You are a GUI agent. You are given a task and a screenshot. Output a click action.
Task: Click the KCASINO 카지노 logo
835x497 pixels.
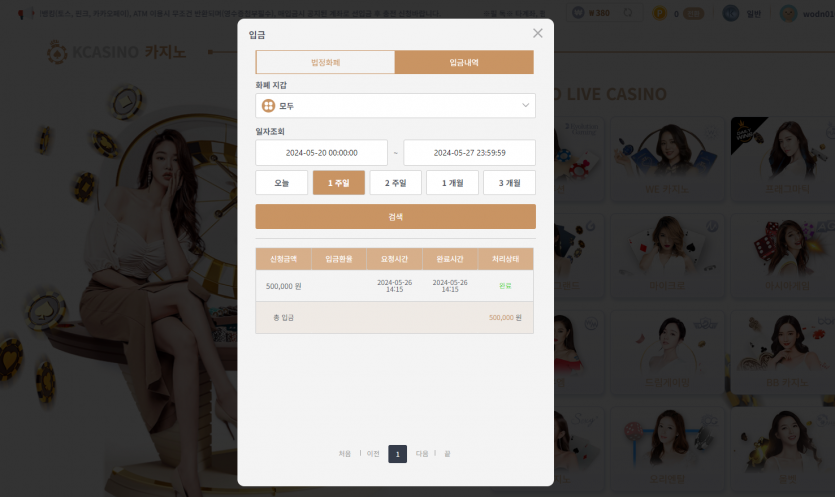point(117,52)
